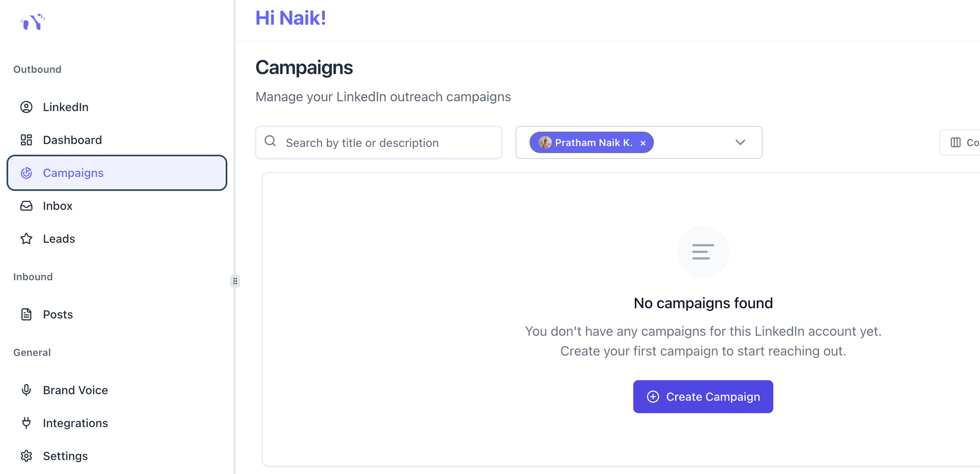980x474 pixels.
Task: Open the Inbox menu item
Action: point(58,206)
